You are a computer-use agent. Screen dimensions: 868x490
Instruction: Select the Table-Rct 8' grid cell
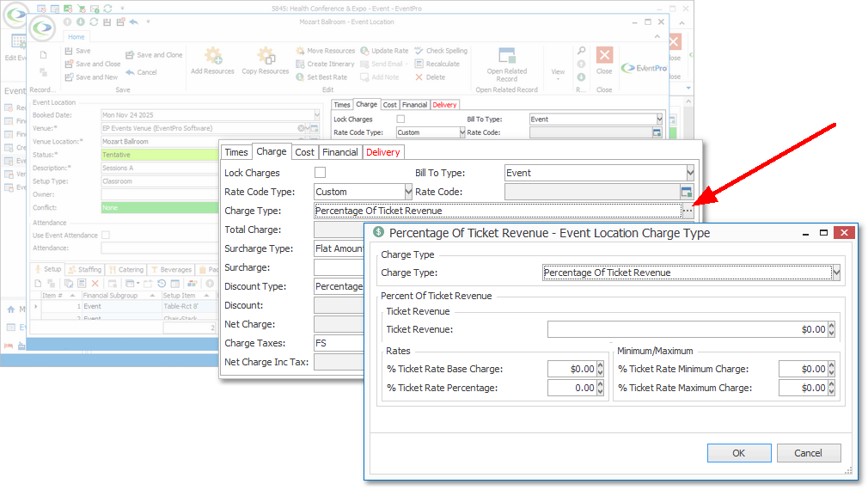click(x=188, y=306)
